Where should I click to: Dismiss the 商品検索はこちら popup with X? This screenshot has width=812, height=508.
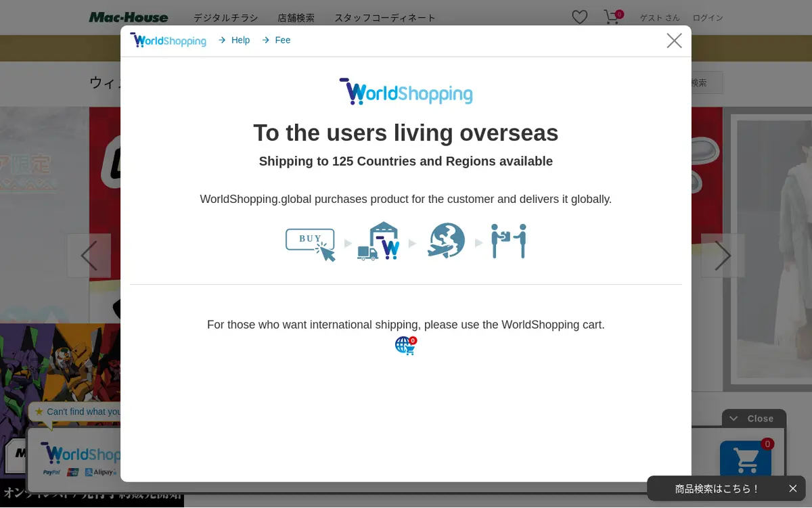tap(792, 488)
